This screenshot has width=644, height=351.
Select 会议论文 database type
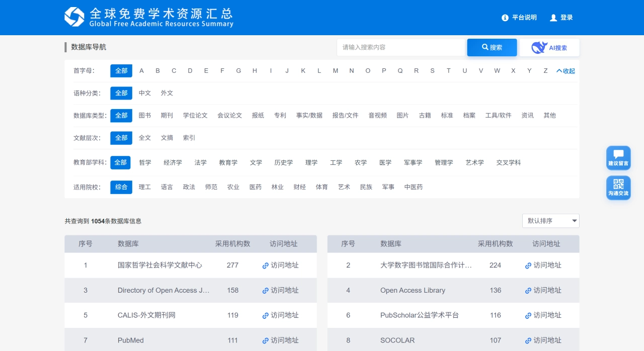click(230, 115)
